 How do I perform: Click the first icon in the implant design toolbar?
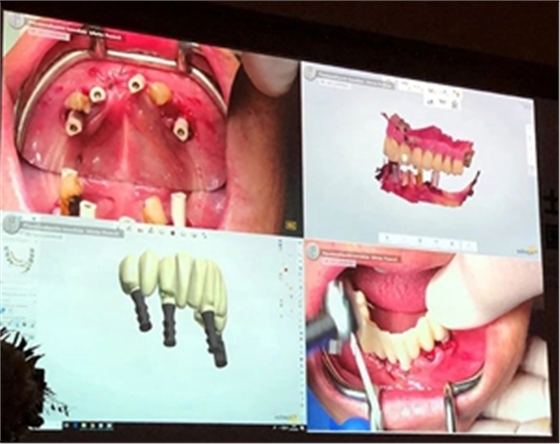pos(129,228)
